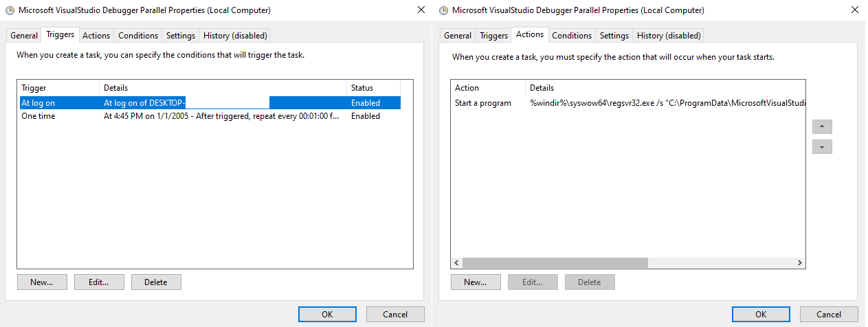The height and width of the screenshot is (327, 868).
Task: Open the Settings tab in the right window
Action: 614,36
